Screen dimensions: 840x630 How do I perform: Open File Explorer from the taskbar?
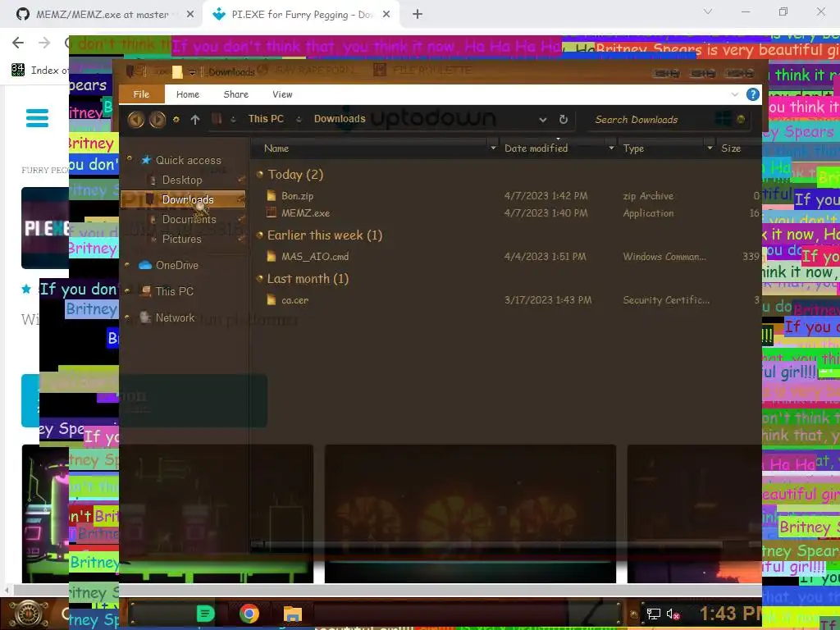coord(293,614)
